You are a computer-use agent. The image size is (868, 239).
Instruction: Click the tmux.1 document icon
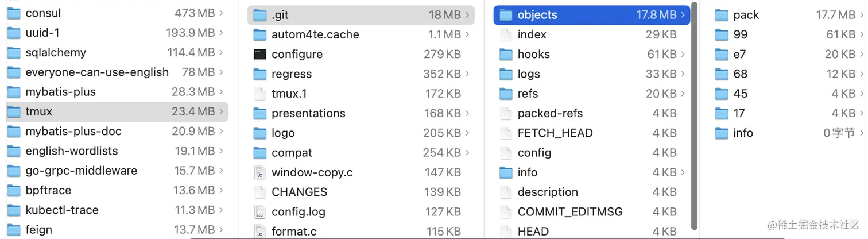click(260, 94)
